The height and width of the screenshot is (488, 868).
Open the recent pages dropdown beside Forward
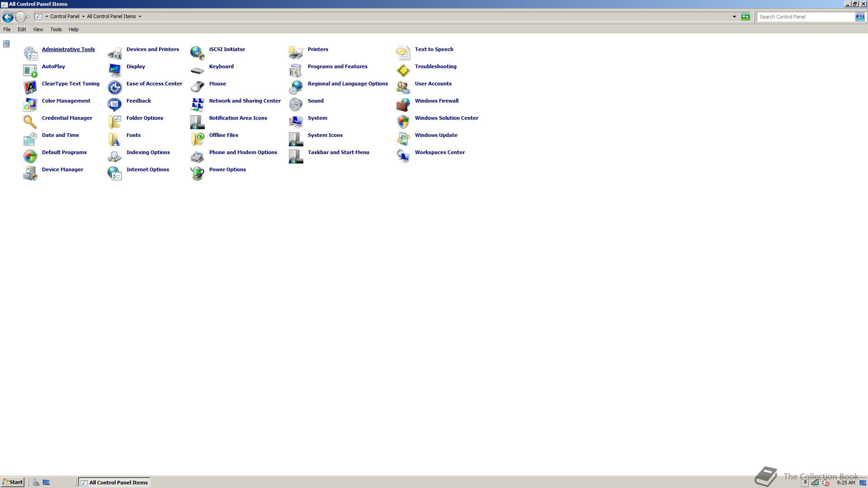click(28, 17)
